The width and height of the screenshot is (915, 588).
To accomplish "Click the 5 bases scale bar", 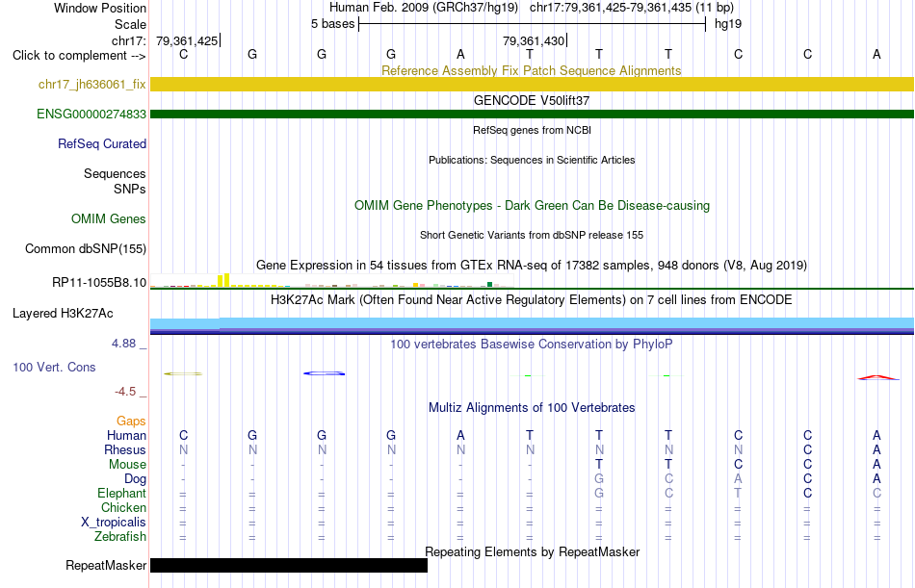I will [x=533, y=24].
